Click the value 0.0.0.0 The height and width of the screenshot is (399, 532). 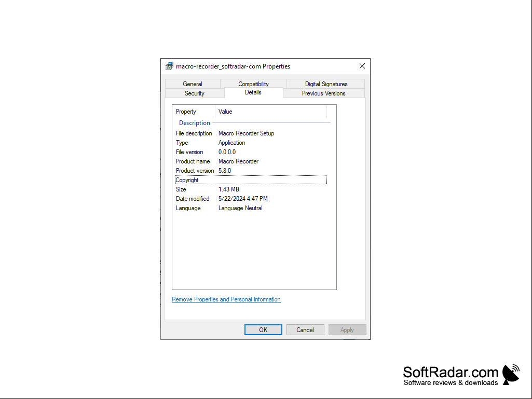click(227, 152)
